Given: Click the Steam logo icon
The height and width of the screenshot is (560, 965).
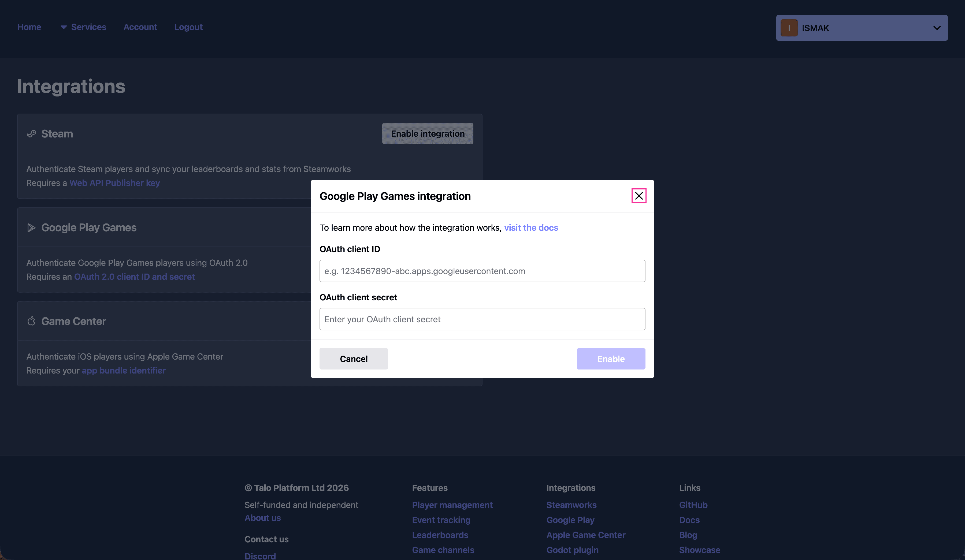Looking at the screenshot, I should [x=31, y=134].
